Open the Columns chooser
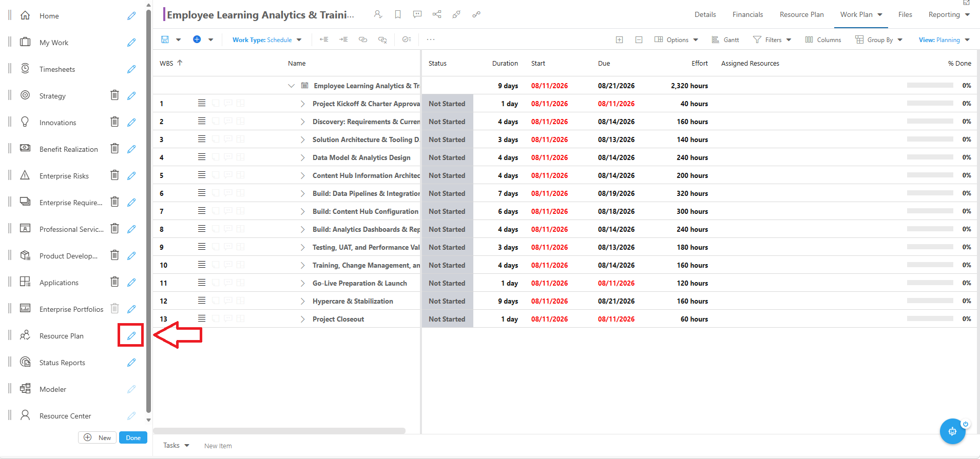The image size is (980, 459). pyautogui.click(x=823, y=39)
